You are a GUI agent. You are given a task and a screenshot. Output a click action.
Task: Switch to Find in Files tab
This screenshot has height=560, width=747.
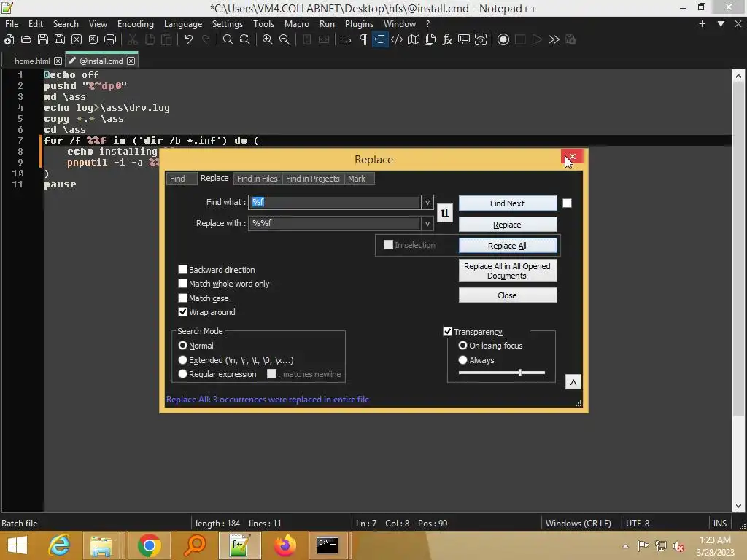(258, 179)
